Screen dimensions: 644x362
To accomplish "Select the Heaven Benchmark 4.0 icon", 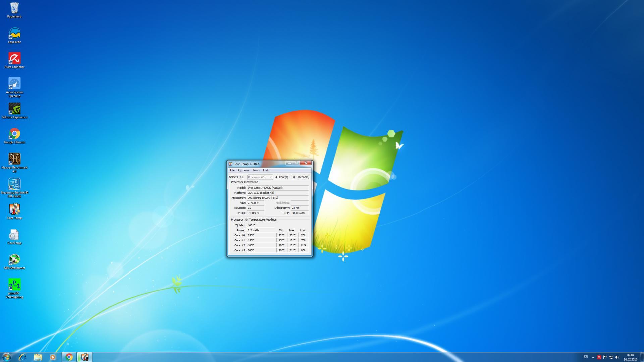I will click(x=14, y=163).
